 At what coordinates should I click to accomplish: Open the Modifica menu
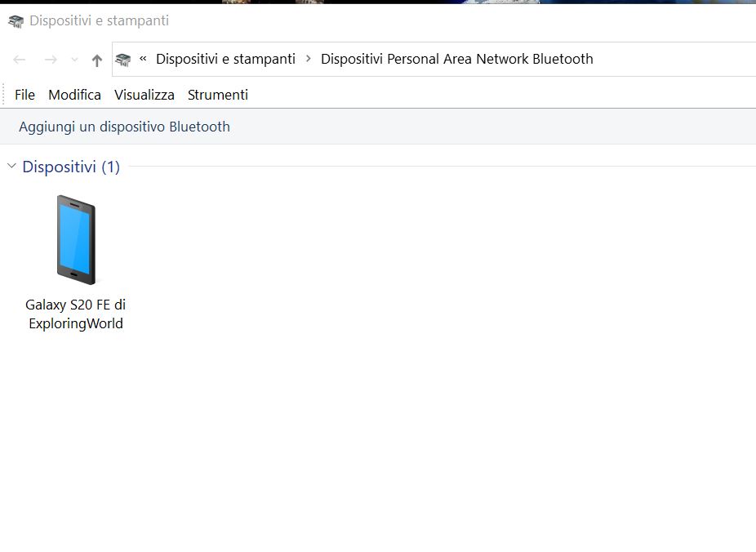(75, 95)
